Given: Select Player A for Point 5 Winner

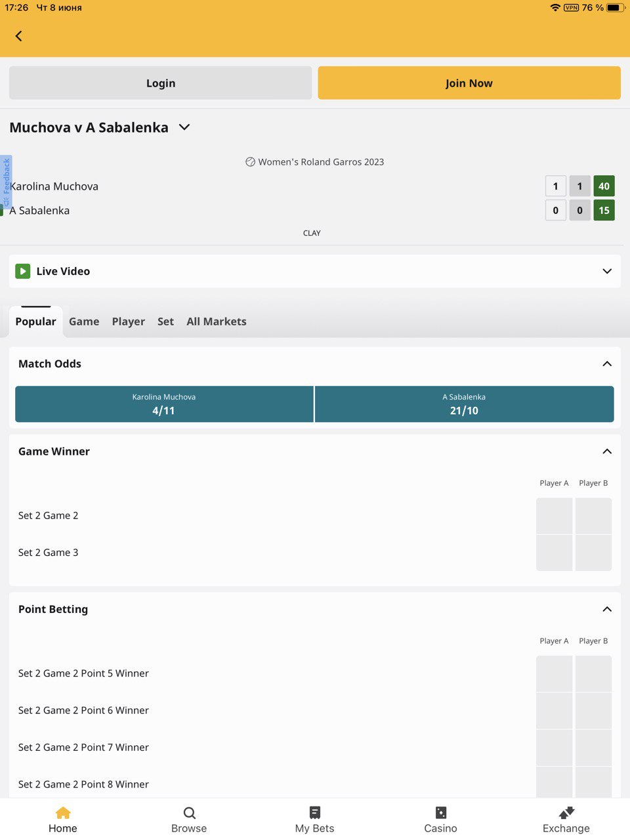Looking at the screenshot, I should 555,673.
